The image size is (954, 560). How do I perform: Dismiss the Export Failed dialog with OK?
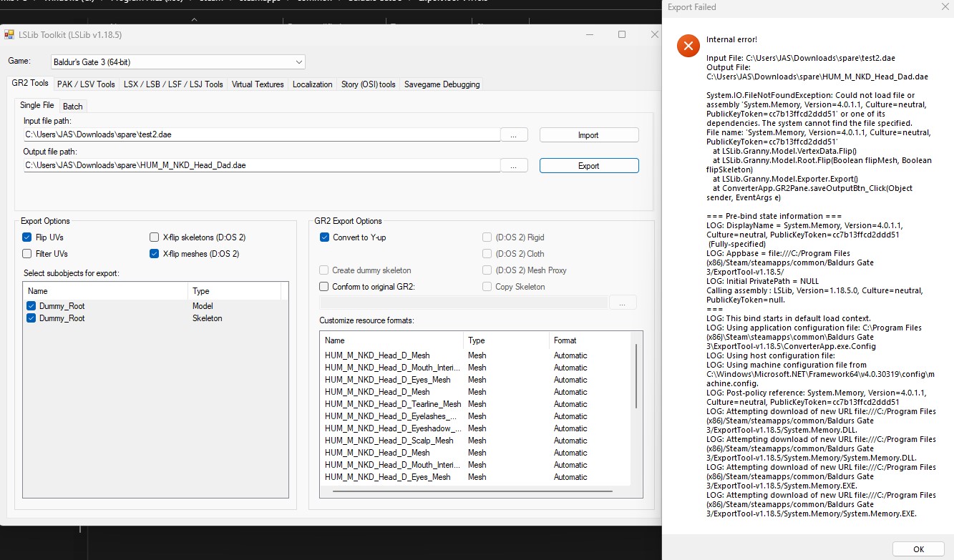(x=918, y=549)
